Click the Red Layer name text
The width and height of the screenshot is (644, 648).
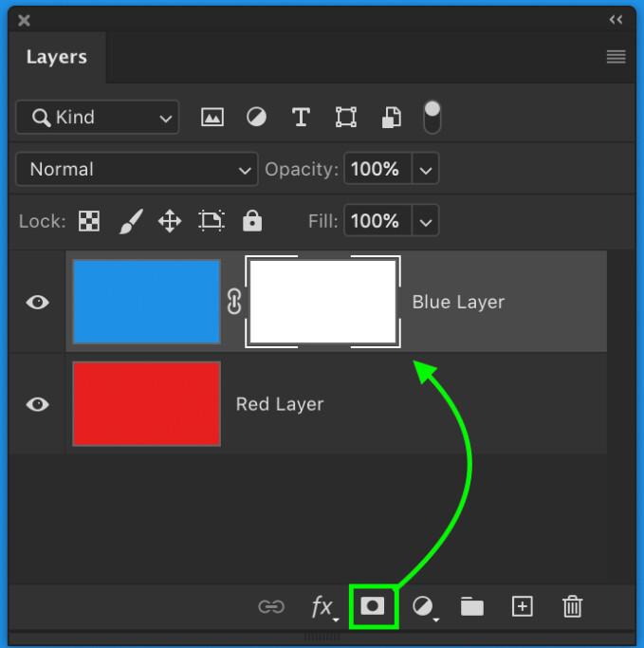coord(280,404)
